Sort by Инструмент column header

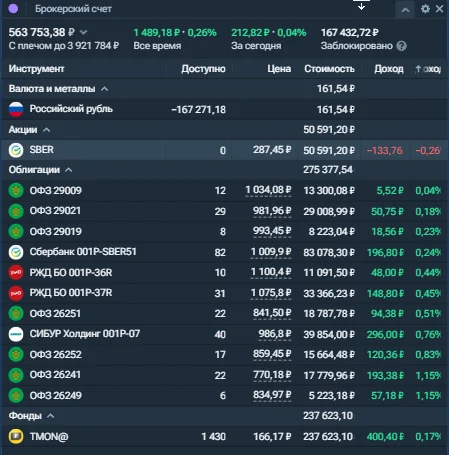point(36,69)
